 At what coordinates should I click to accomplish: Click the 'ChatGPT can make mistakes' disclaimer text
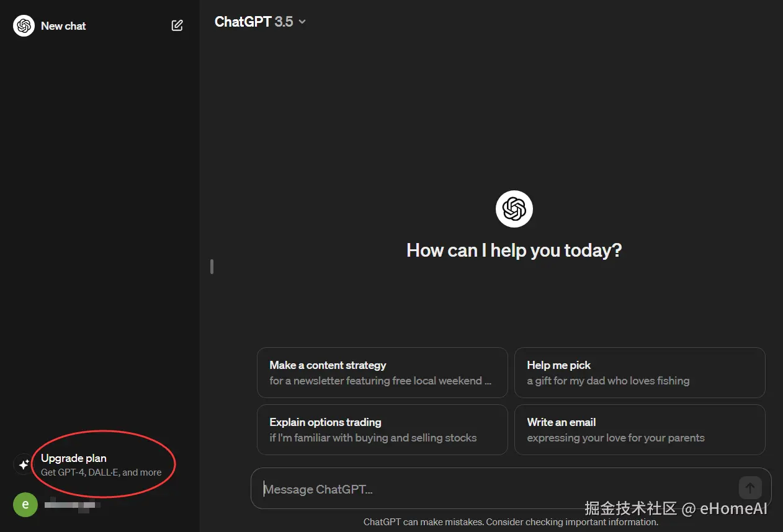click(x=511, y=522)
